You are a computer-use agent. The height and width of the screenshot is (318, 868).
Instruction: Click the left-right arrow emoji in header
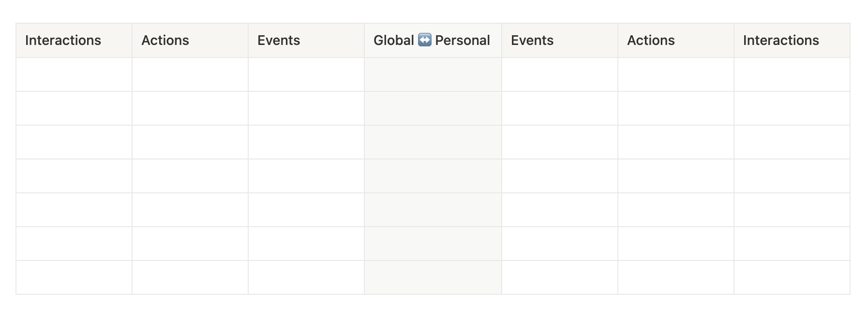(424, 40)
